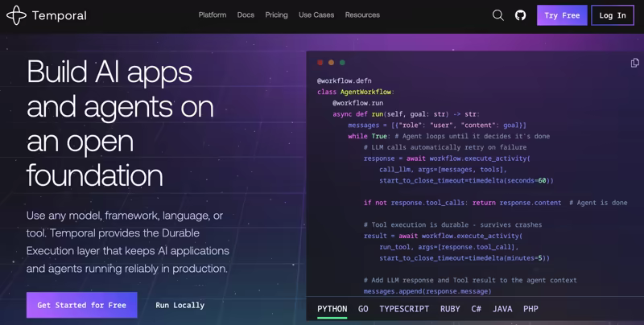Open the Resources menu
This screenshot has height=325, width=644.
(362, 15)
